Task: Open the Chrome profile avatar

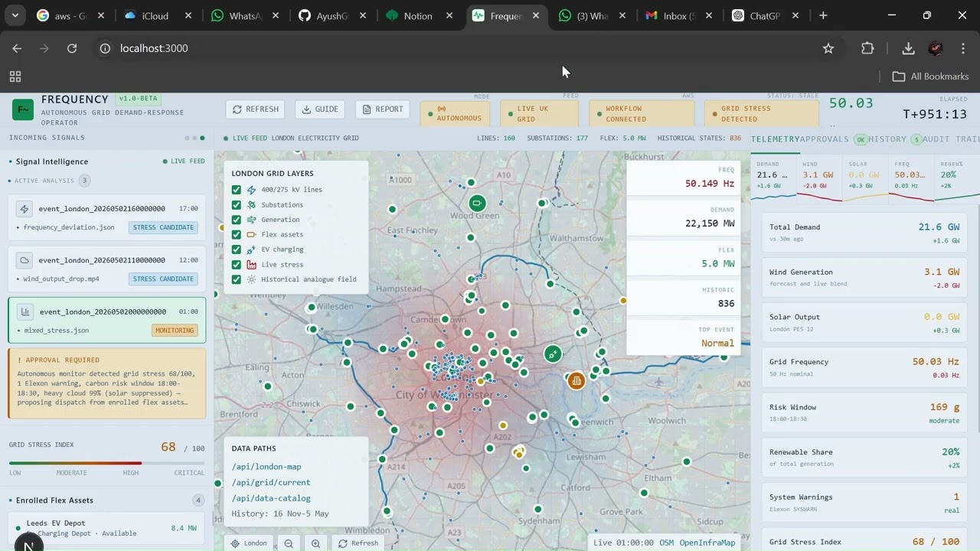Action: (935, 48)
